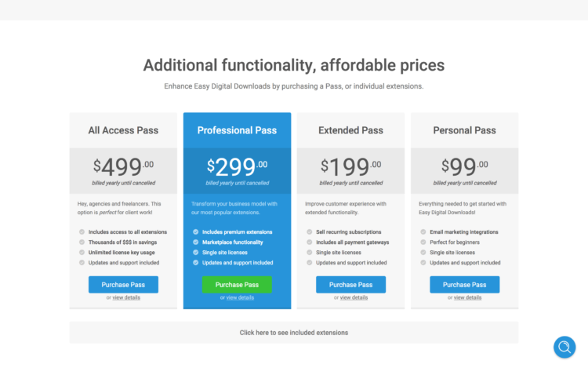
Task: Click check icon beside Perfect for beginners
Action: pos(423,242)
